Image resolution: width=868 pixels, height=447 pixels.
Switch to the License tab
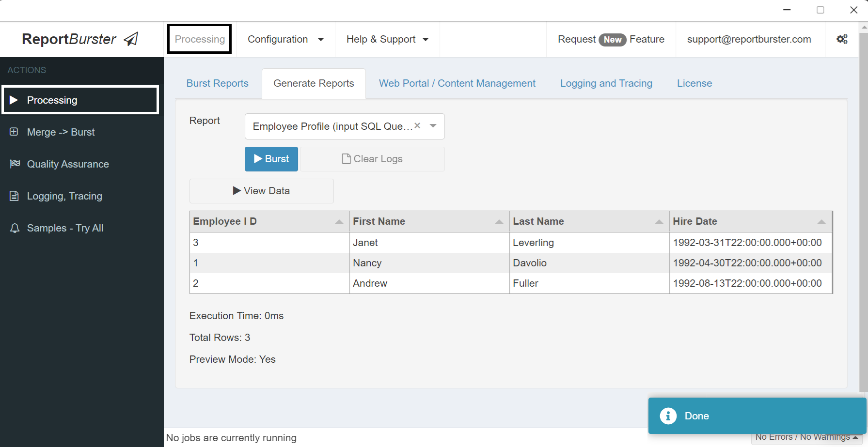pos(694,83)
